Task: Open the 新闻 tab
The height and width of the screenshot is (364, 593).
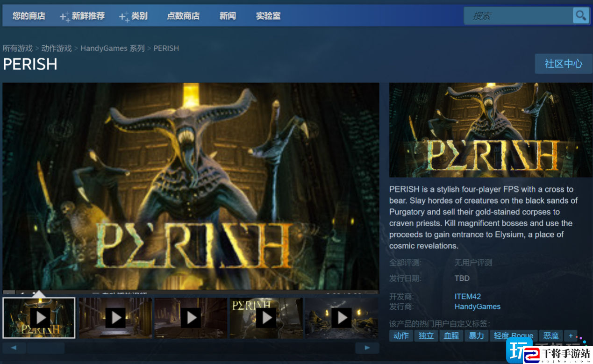Action: tap(228, 16)
